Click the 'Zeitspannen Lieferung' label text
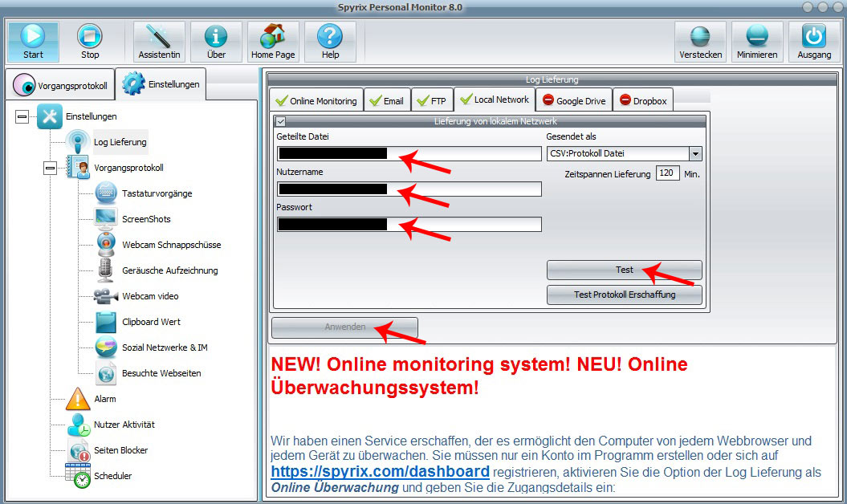This screenshot has height=504, width=847. [x=608, y=174]
